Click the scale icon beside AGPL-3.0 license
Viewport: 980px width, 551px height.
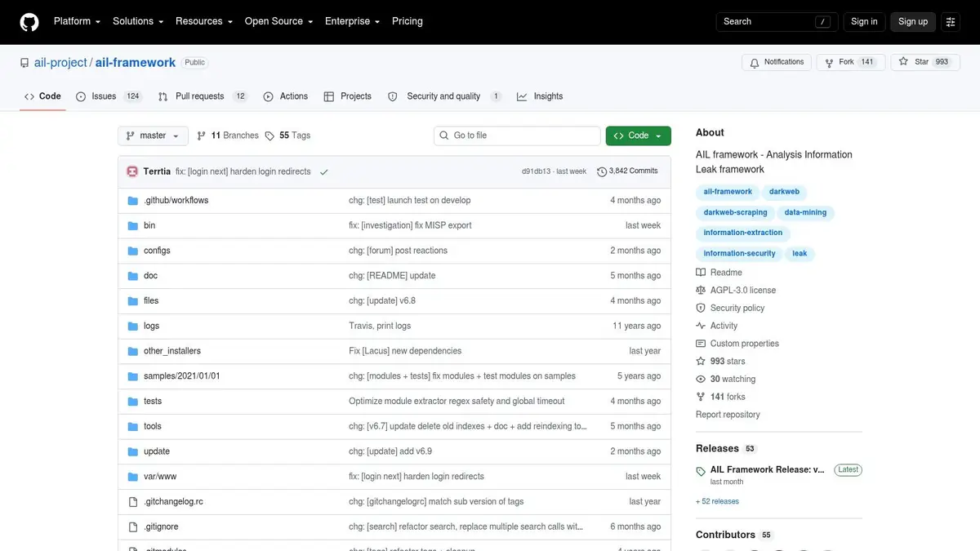tap(701, 291)
